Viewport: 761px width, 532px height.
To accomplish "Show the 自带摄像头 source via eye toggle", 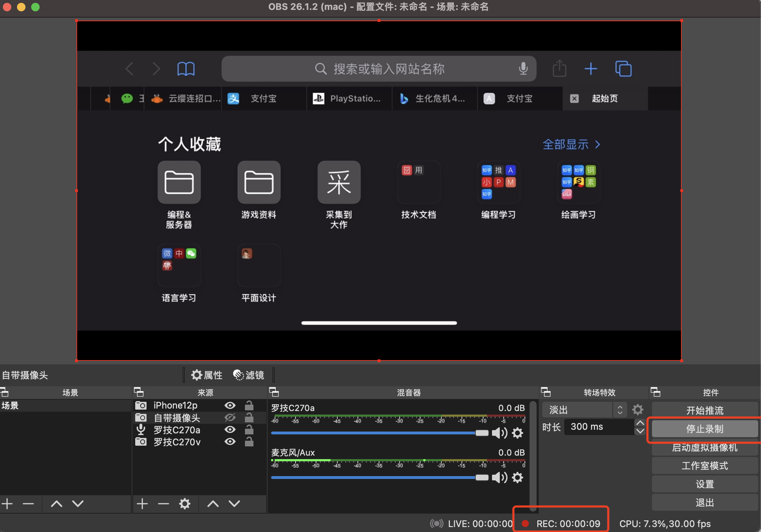I will (230, 418).
